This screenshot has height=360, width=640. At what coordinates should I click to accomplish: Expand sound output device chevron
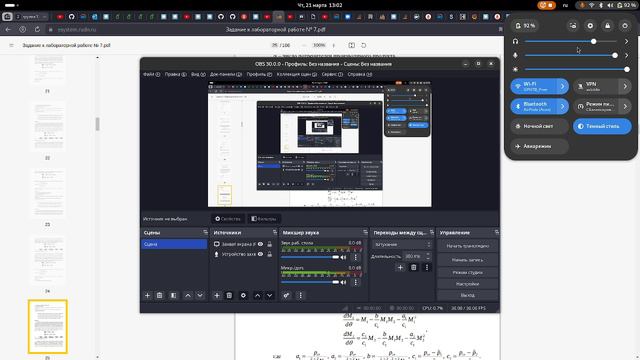click(627, 41)
